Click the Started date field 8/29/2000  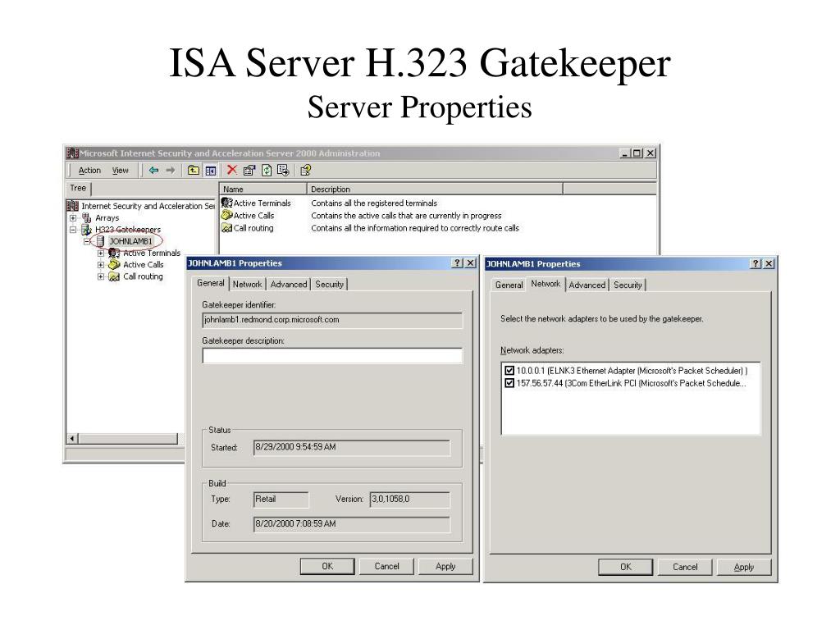pyautogui.click(x=351, y=447)
